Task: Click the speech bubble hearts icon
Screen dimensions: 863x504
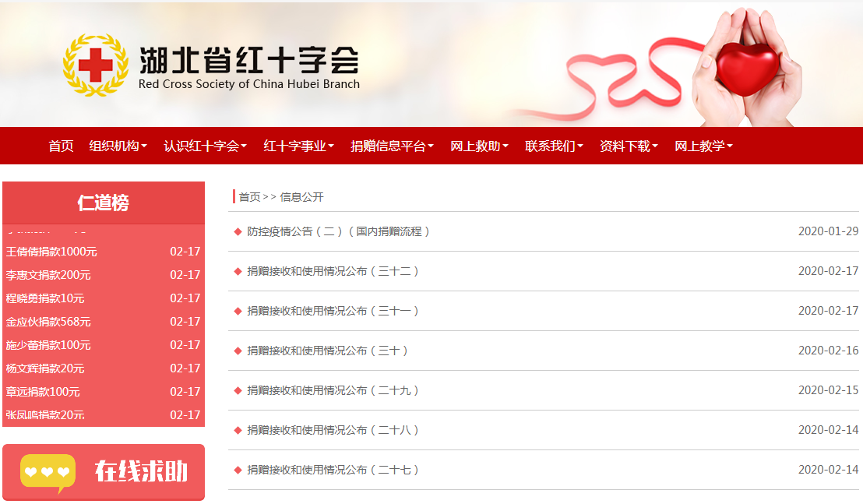Action: 48,472
